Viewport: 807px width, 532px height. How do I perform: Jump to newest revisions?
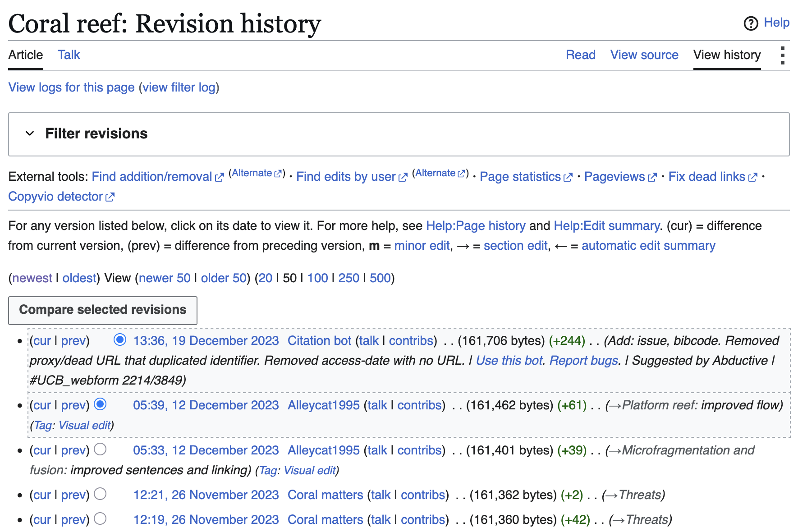click(x=32, y=278)
